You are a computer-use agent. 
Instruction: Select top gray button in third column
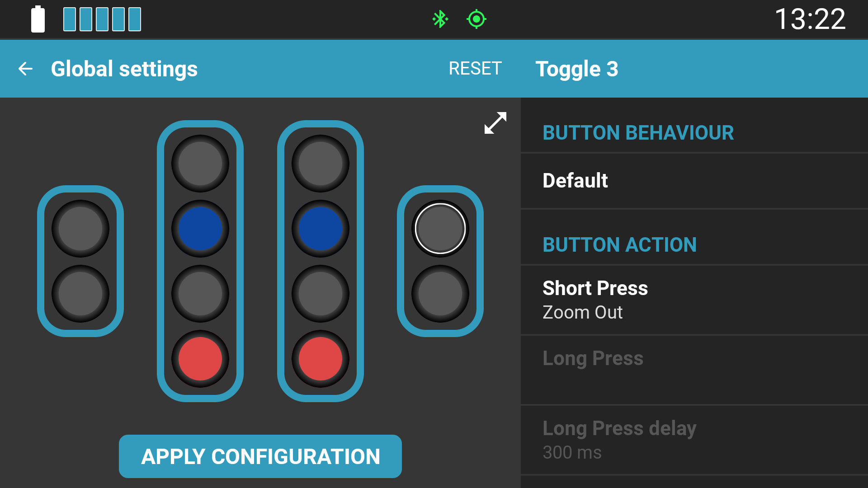tap(321, 164)
